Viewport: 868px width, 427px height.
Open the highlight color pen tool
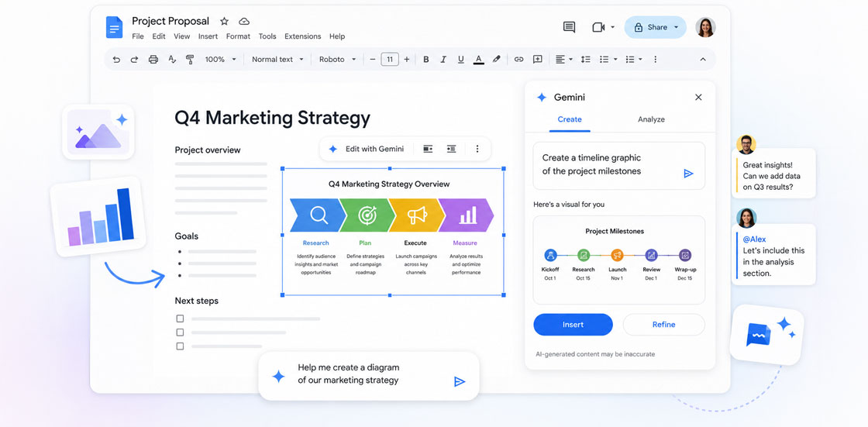click(x=497, y=59)
